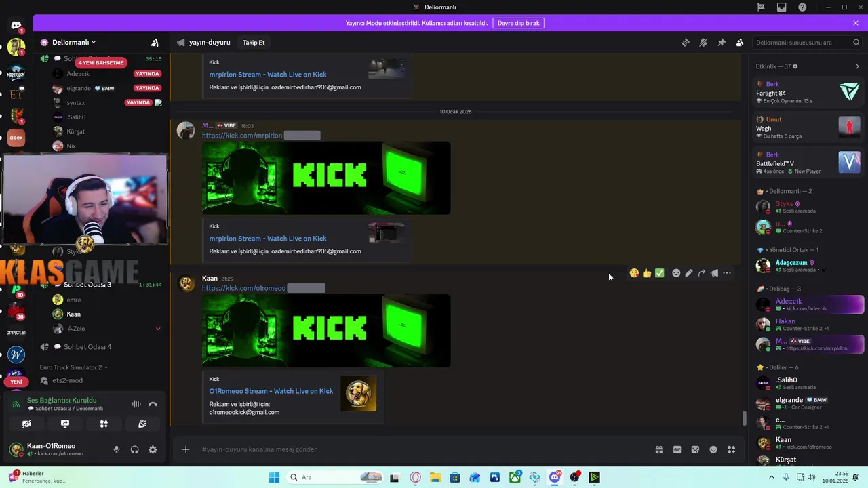868x488 pixels.
Task: Start screen share in voice panel
Action: click(65, 424)
